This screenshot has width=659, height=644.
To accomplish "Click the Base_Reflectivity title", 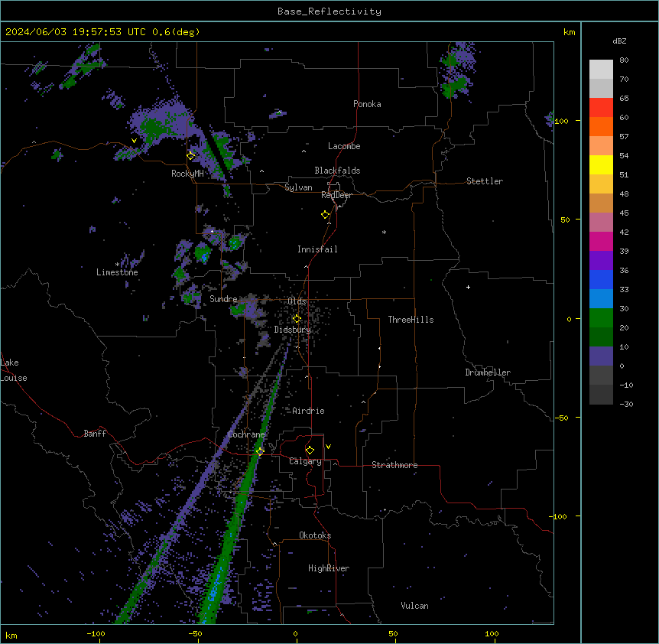I will (x=329, y=11).
